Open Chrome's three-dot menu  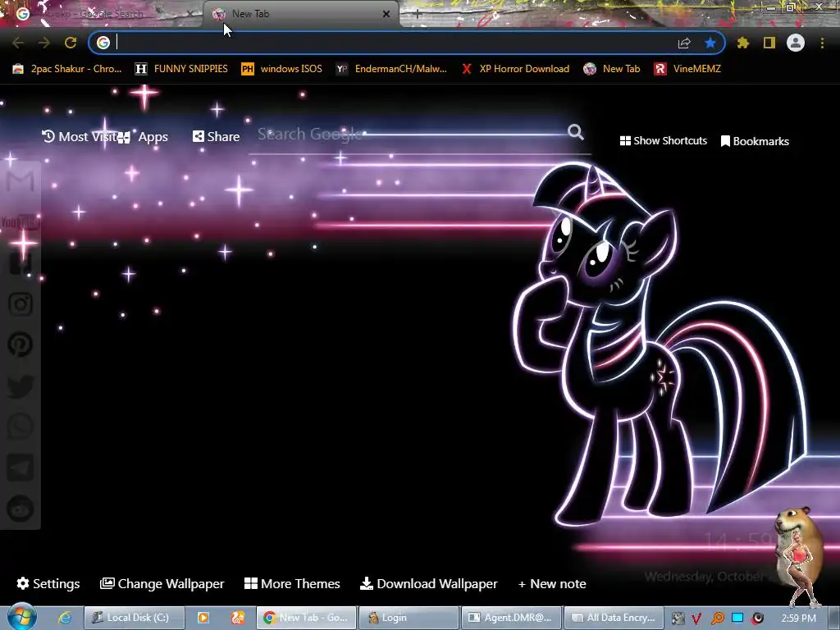pos(822,43)
